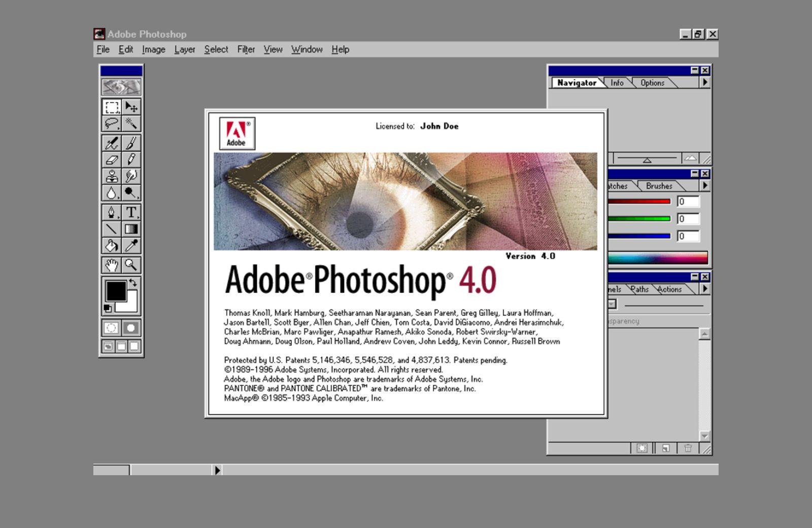Open the Navigator palette flyout menu
The height and width of the screenshot is (528, 812).
(x=705, y=82)
